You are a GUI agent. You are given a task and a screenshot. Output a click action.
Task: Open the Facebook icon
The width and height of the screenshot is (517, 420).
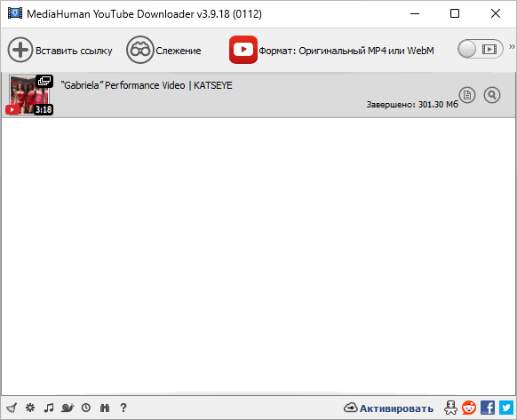488,408
